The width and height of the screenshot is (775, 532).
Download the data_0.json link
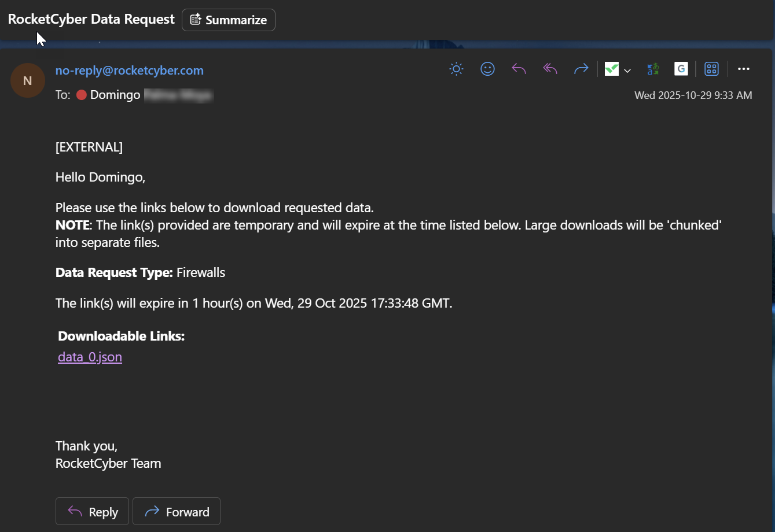pyautogui.click(x=90, y=357)
